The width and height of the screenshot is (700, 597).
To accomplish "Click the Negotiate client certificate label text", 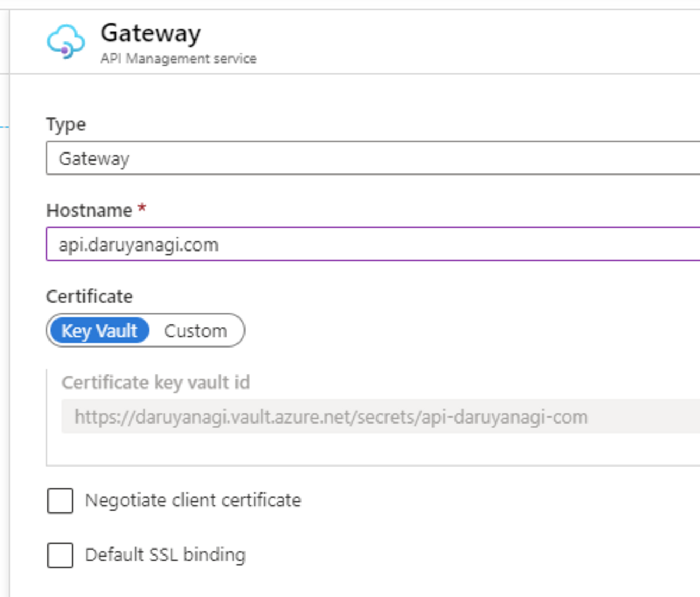I will coord(193,501).
